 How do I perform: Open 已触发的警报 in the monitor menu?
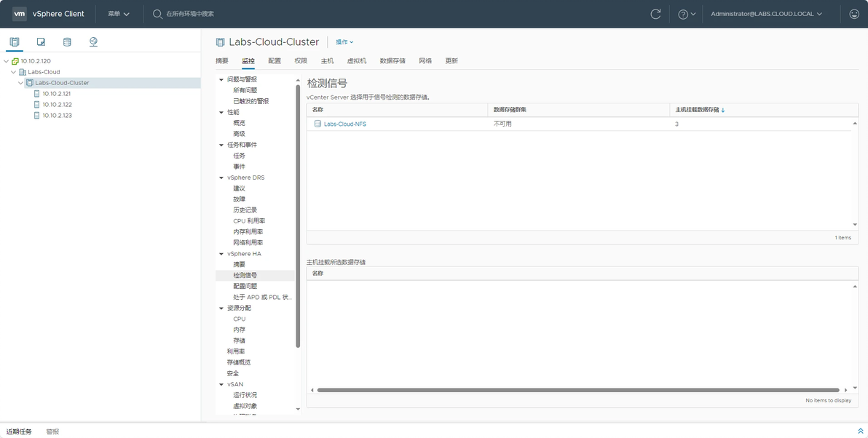tap(250, 101)
